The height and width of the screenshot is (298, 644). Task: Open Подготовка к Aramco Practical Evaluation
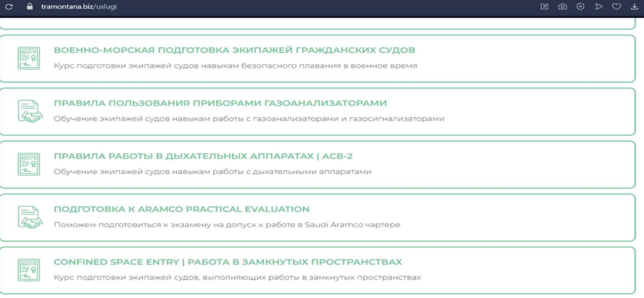tap(182, 209)
